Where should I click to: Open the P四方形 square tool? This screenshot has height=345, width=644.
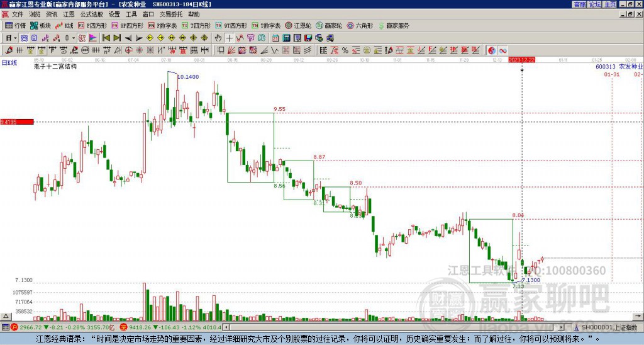92,25
